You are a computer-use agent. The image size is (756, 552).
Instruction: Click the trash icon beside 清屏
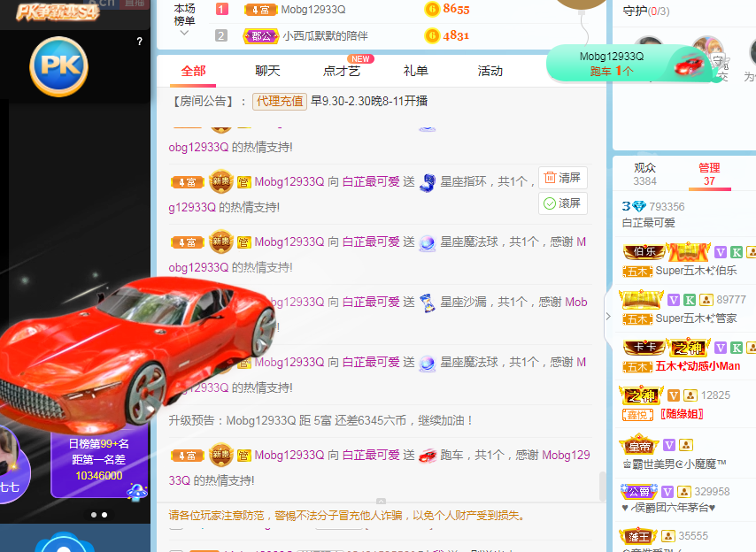click(x=550, y=177)
